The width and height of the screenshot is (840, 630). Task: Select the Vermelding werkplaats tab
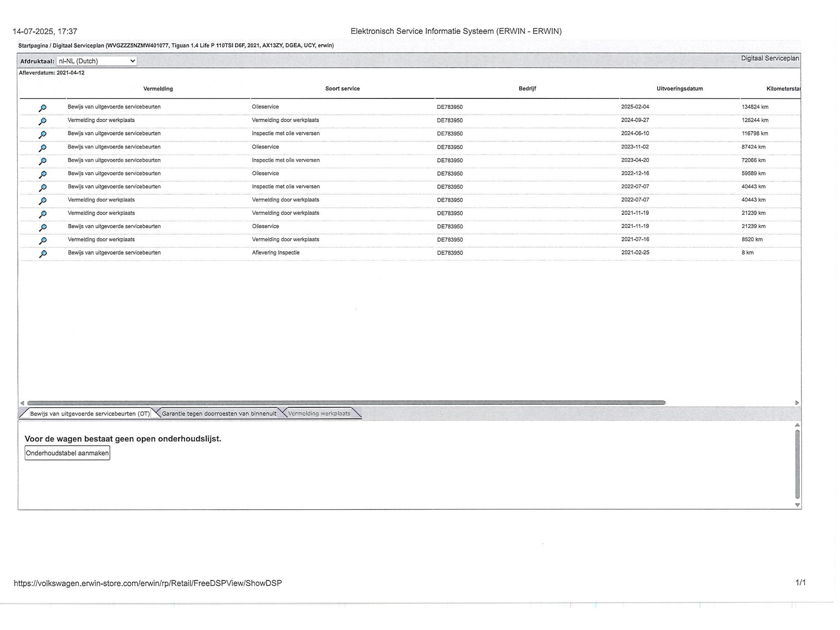319,413
